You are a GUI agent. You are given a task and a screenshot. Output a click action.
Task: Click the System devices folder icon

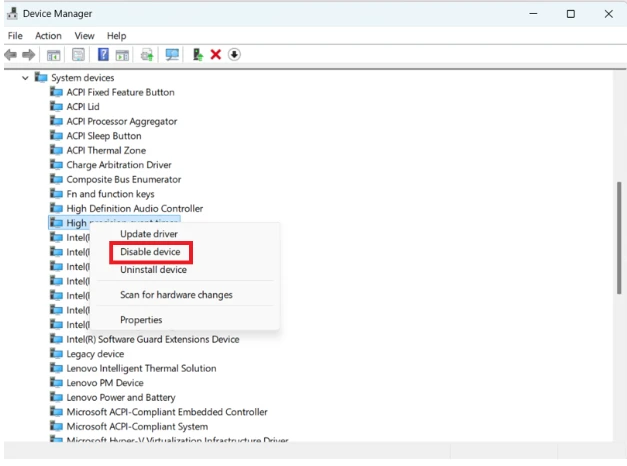point(41,77)
